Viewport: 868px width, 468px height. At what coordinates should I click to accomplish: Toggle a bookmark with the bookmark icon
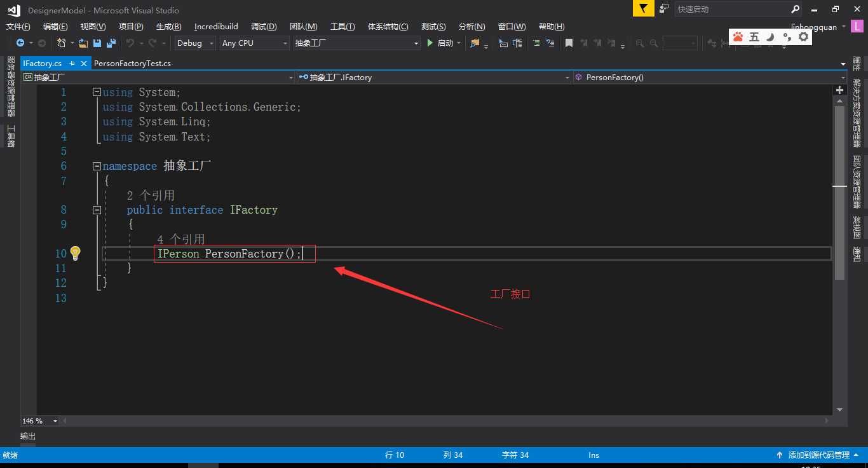point(569,43)
